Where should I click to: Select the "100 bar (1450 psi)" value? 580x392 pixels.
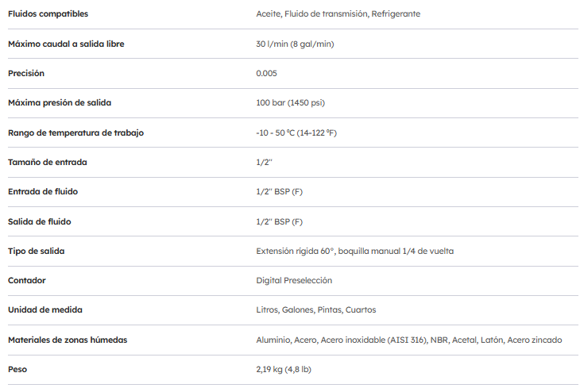290,103
